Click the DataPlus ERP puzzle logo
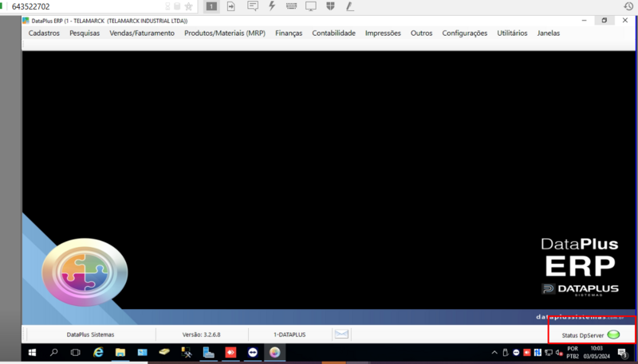Image resolution: width=638 pixels, height=364 pixels. click(85, 272)
